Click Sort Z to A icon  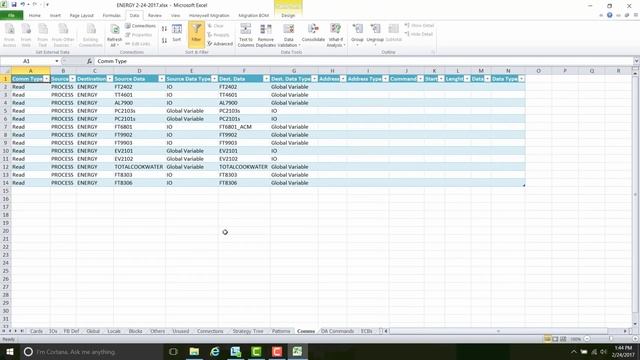(x=164, y=40)
